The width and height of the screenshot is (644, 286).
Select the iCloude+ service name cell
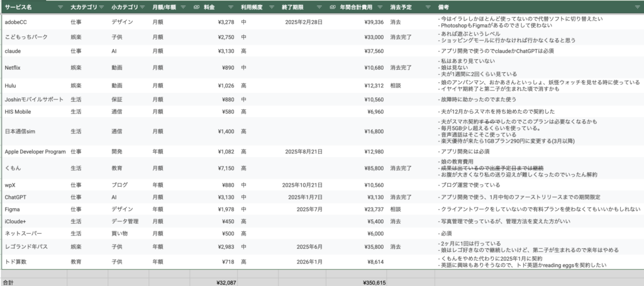35,221
